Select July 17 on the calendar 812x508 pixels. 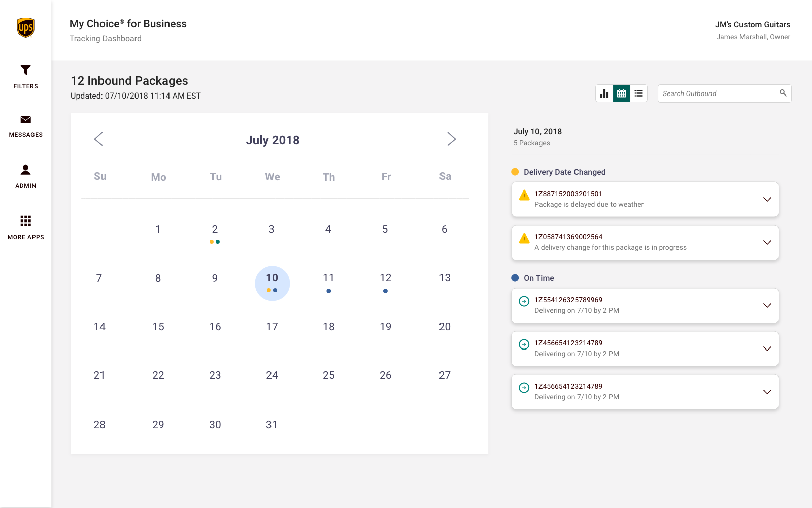(272, 327)
